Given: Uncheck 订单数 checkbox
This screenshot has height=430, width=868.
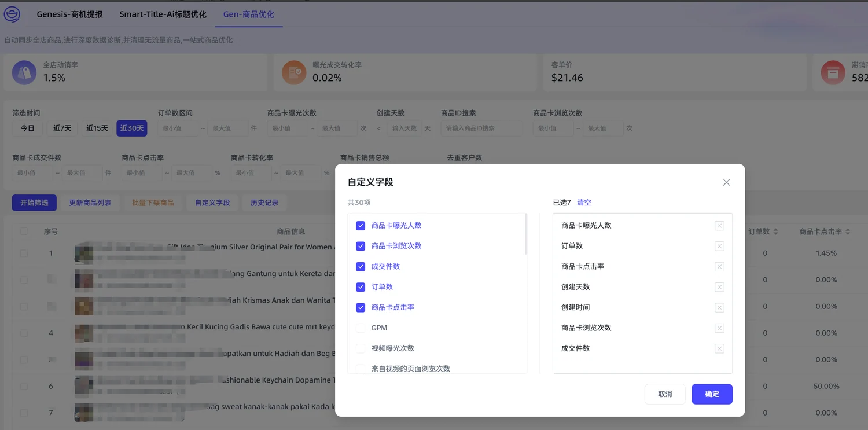Looking at the screenshot, I should tap(361, 287).
